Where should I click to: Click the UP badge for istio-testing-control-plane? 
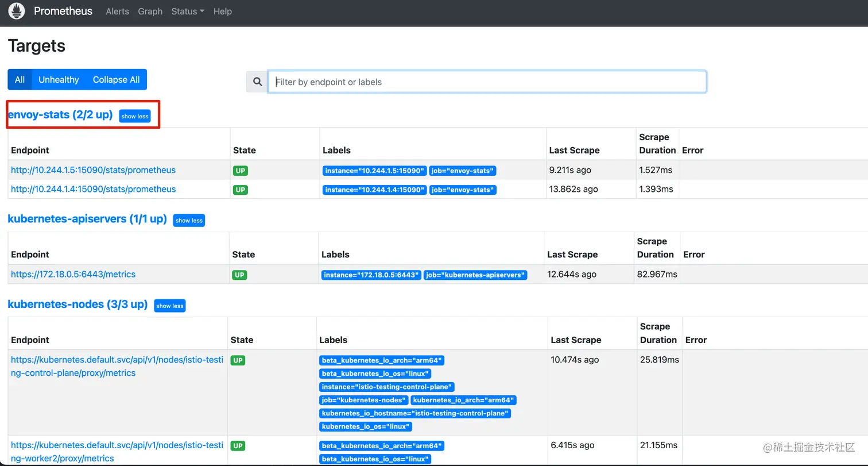238,360
